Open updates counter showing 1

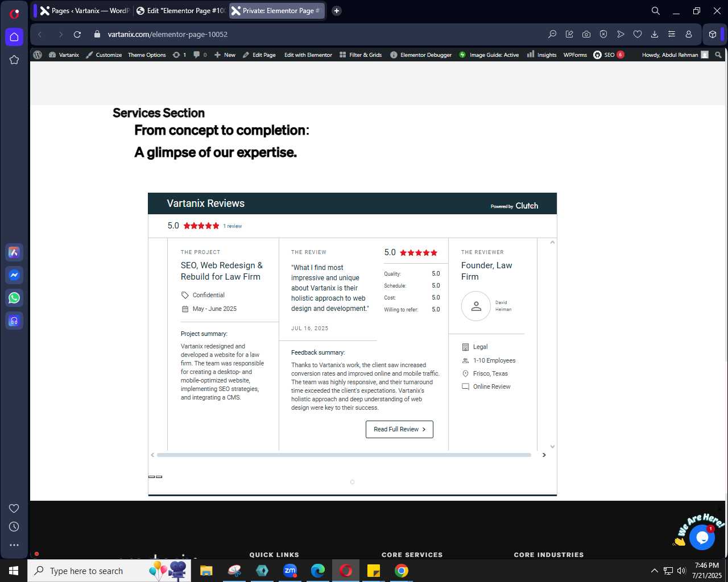pos(179,55)
